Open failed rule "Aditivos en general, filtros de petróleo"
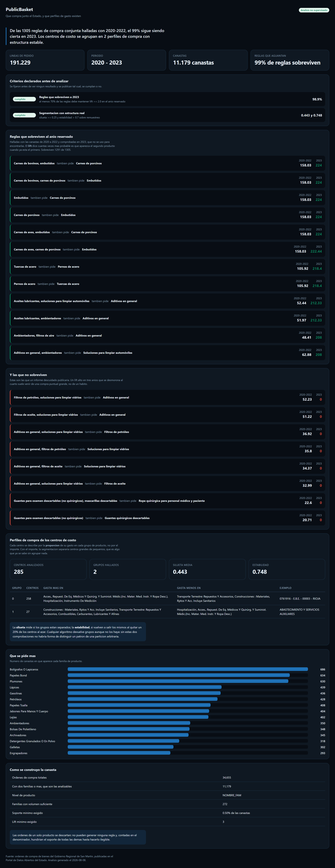Screen dimensions: 335x868 coord(167,449)
